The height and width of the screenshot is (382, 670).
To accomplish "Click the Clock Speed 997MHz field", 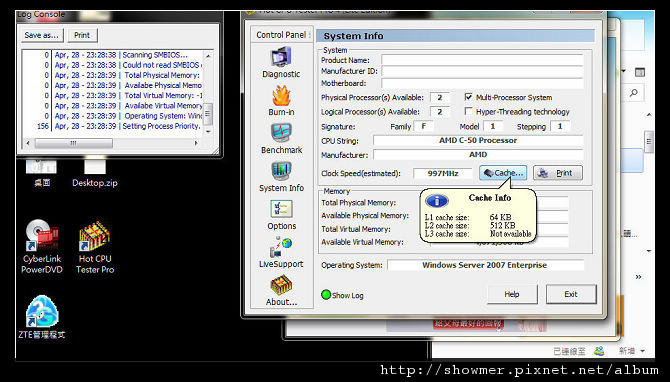I will coord(443,173).
